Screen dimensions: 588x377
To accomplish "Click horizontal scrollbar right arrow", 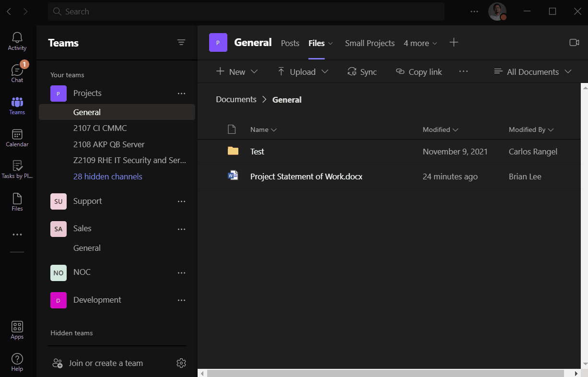I will click(x=577, y=373).
